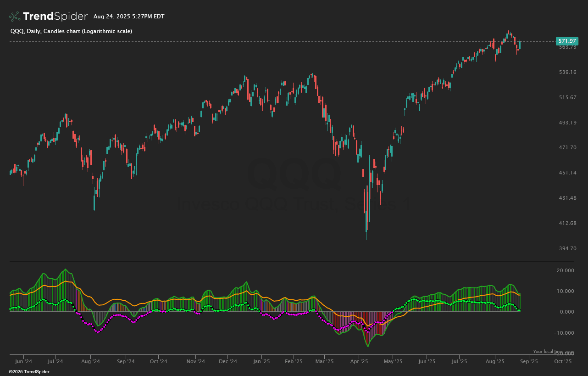The height and width of the screenshot is (376, 588).
Task: Click the Jun '25 date axis label
Action: pyautogui.click(x=427, y=361)
